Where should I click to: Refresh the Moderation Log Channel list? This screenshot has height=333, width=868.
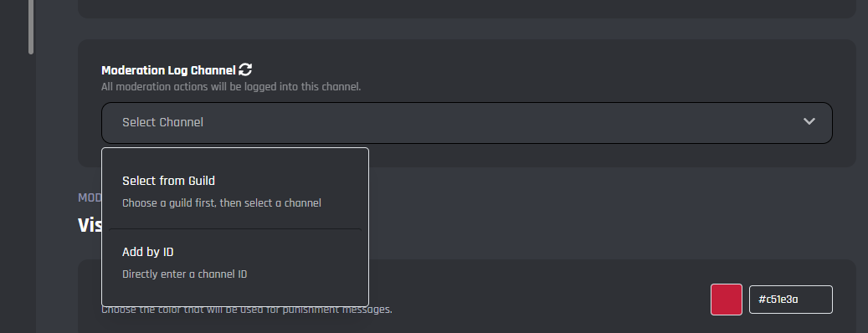pos(245,69)
